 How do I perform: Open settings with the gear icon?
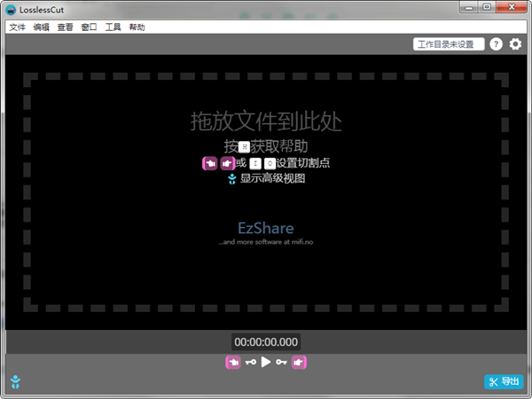tap(515, 44)
